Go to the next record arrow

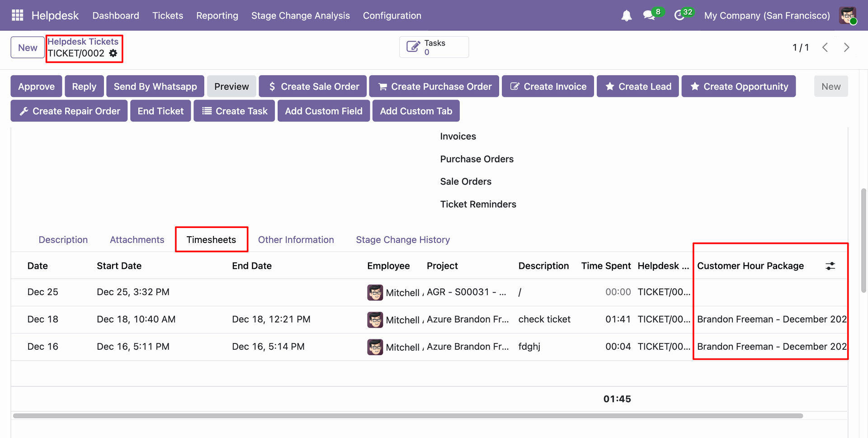[846, 48]
